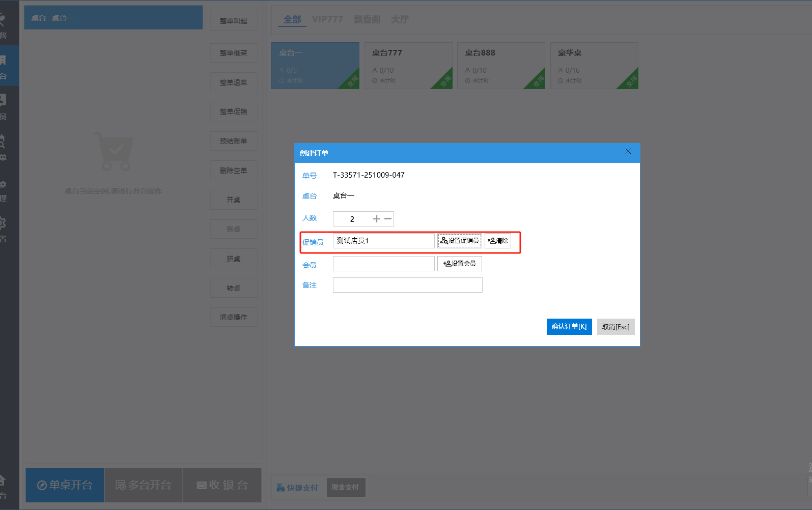The image size is (812, 510).
Task: Click the minus icon to decrease guest count
Action: click(x=388, y=219)
